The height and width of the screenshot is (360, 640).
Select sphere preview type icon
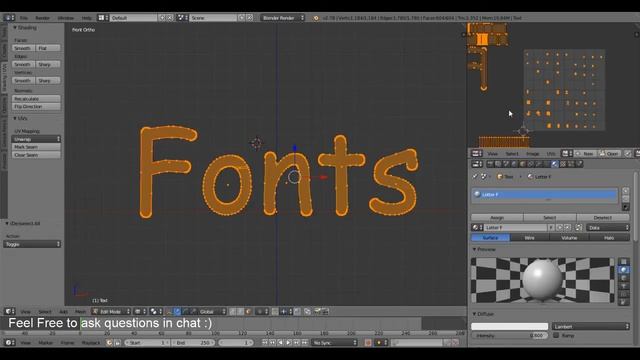coord(623,270)
